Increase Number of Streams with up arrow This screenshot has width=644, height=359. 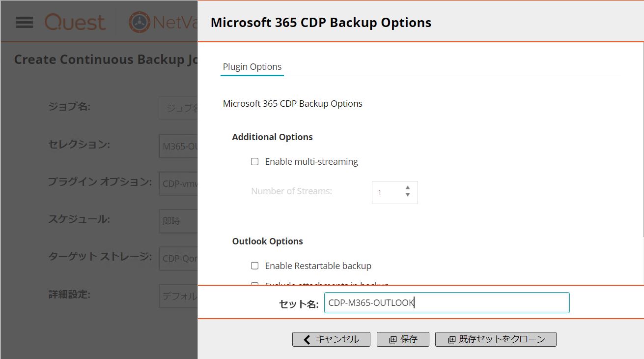click(x=408, y=187)
